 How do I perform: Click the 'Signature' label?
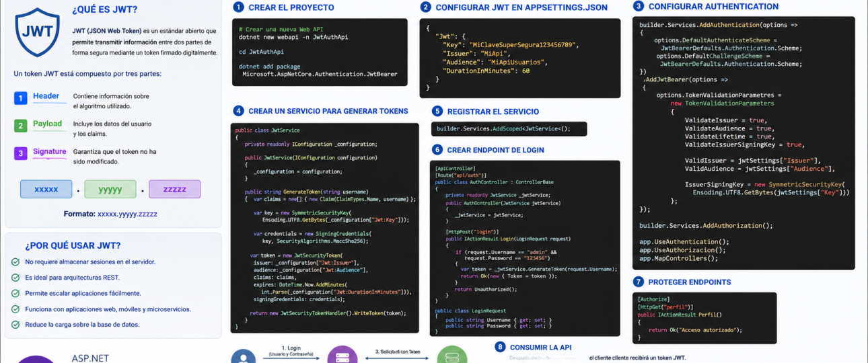(x=50, y=152)
